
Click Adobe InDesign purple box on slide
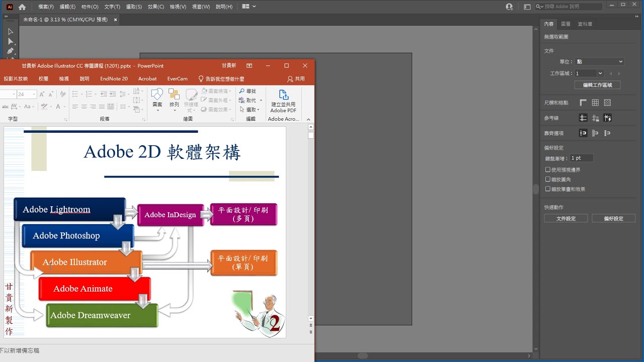coord(171,215)
